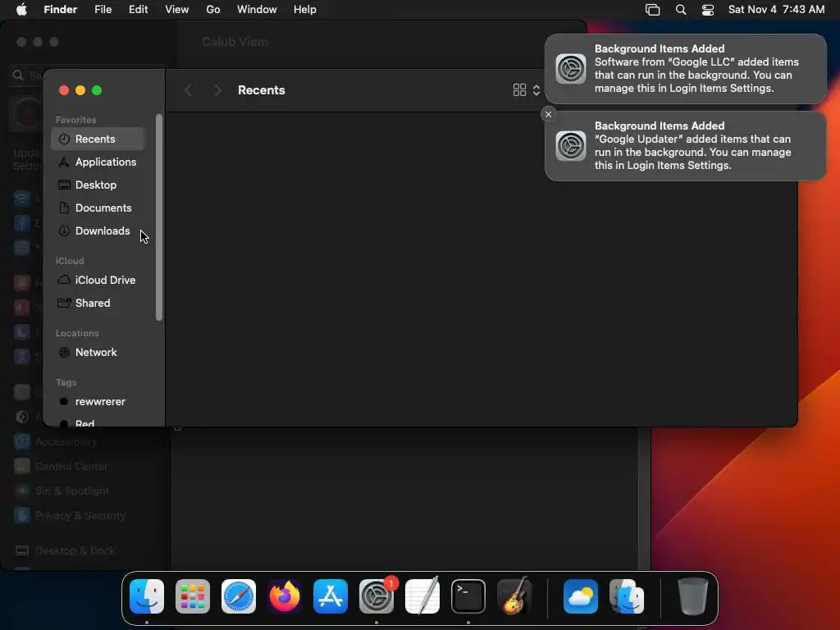Open Weather app from the Dock
This screenshot has width=840, height=630.
point(581,596)
